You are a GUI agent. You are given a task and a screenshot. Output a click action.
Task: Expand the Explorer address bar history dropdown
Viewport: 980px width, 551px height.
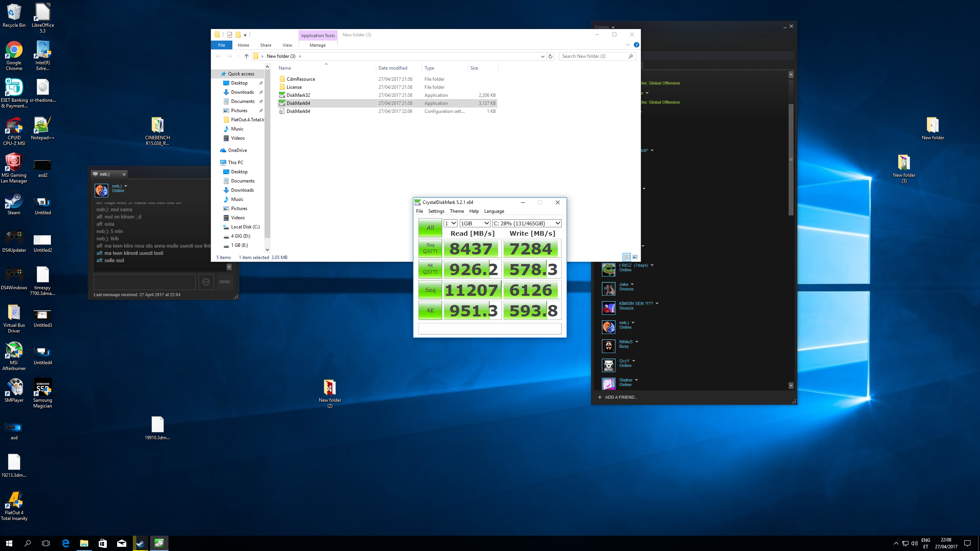542,56
